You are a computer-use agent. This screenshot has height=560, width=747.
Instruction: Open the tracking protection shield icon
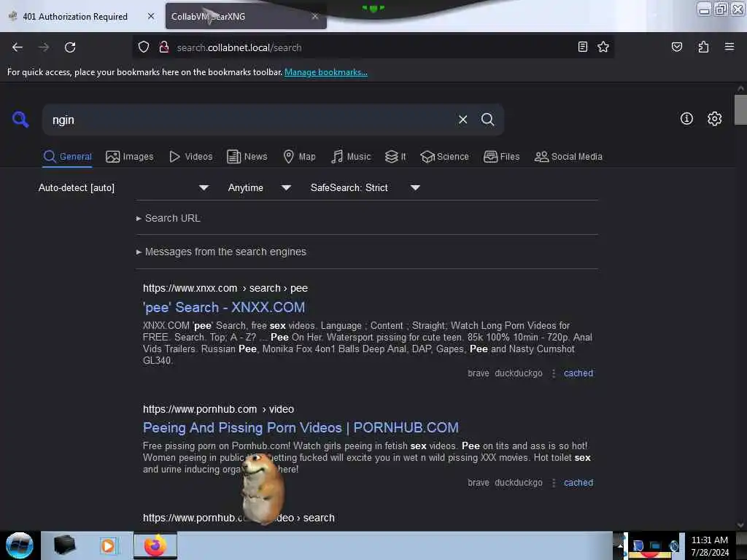click(x=144, y=47)
